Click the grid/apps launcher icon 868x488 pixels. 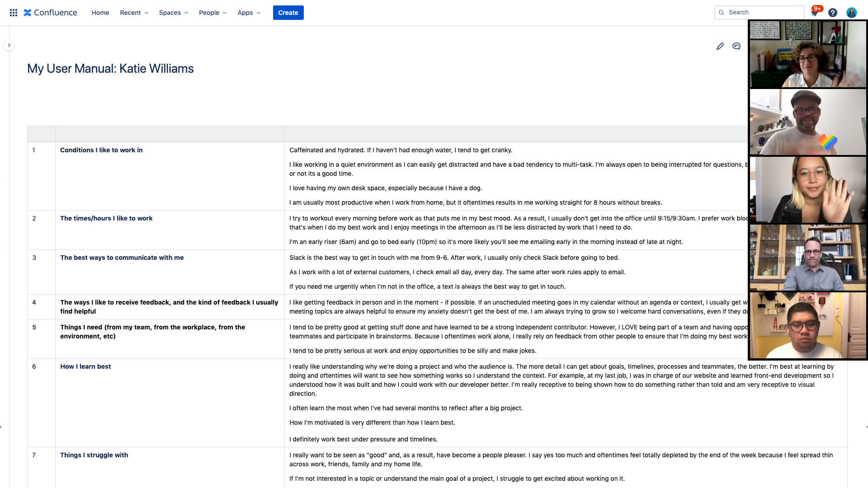12,13
